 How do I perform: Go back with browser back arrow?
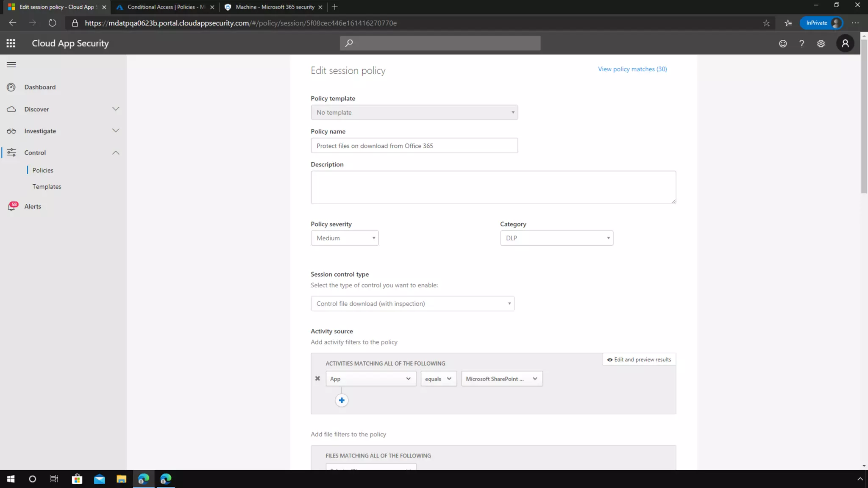[13, 23]
